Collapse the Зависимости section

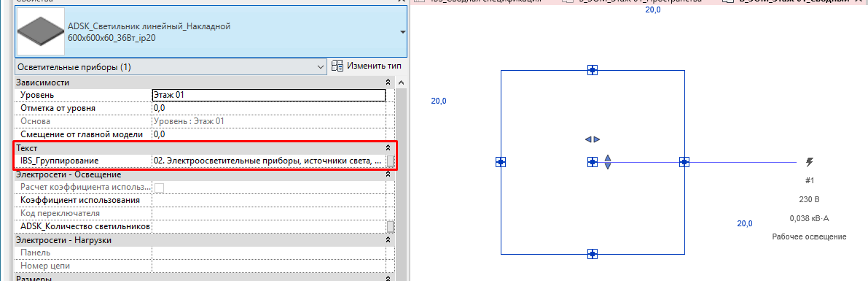(388, 82)
